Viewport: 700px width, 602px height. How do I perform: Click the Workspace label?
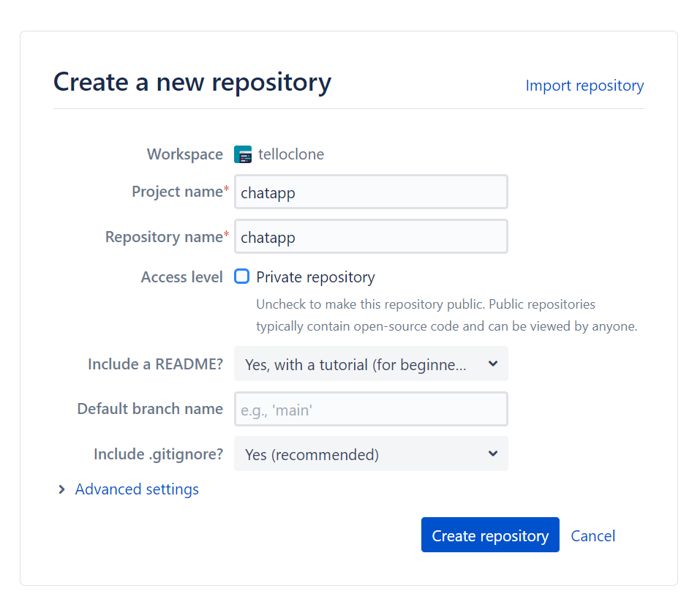click(185, 154)
